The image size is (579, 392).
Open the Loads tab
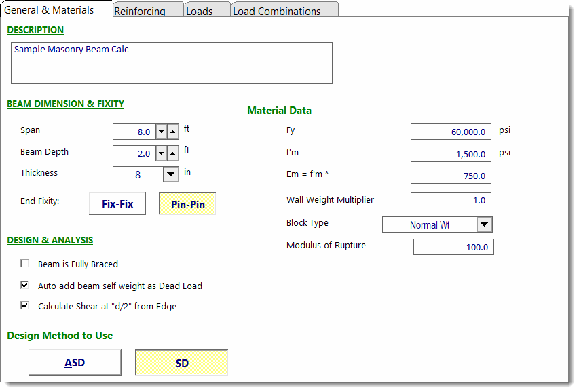pos(199,11)
